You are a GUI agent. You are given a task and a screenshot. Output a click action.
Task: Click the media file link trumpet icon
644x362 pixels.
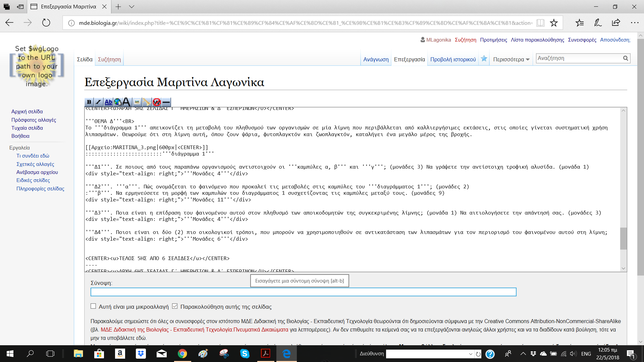[147, 102]
